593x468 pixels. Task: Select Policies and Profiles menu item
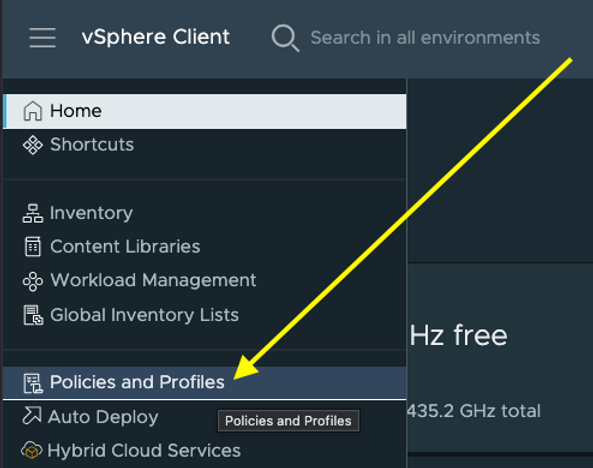pos(205,382)
